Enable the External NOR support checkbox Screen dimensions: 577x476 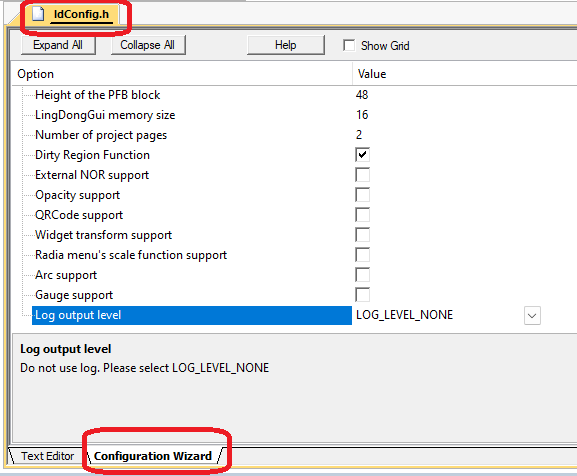(362, 175)
